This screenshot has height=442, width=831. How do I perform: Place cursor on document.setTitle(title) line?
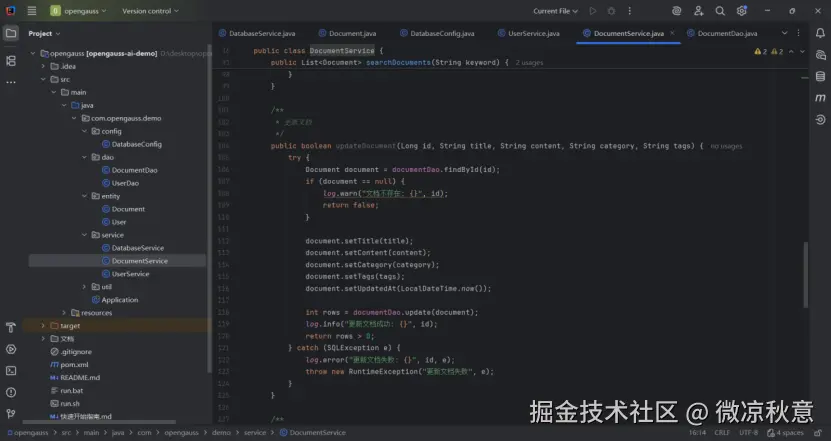pos(359,241)
